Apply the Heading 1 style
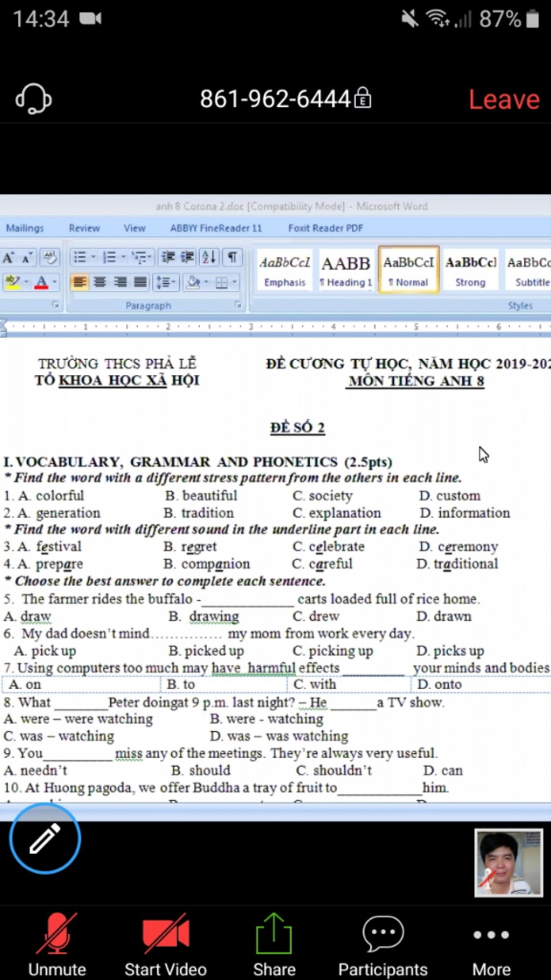Image resolution: width=551 pixels, height=980 pixels. 346,270
